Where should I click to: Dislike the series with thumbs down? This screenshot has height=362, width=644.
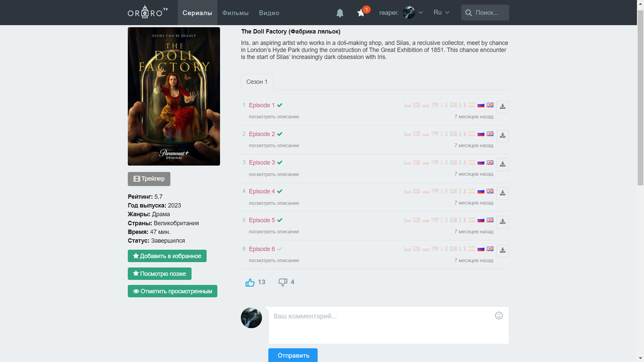pyautogui.click(x=283, y=282)
